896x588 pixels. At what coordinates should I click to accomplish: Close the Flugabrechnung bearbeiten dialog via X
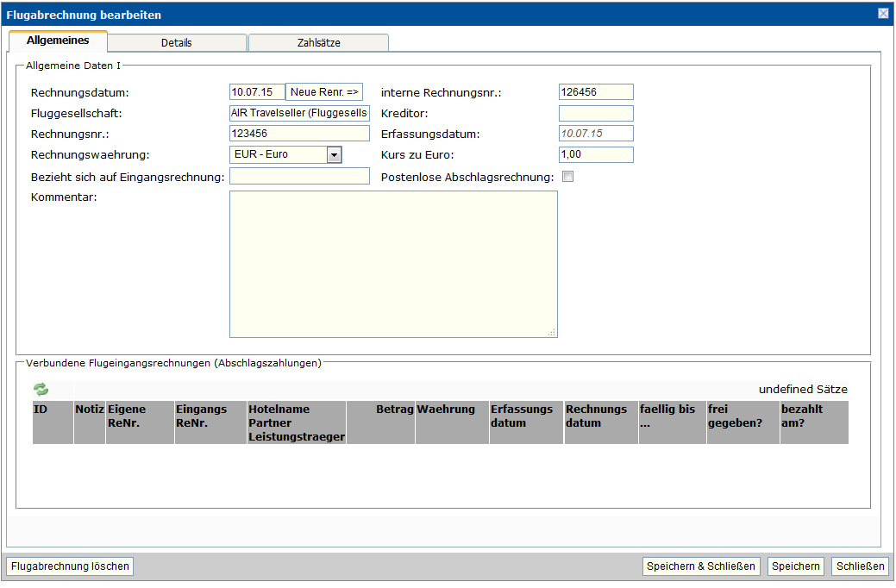coord(883,14)
